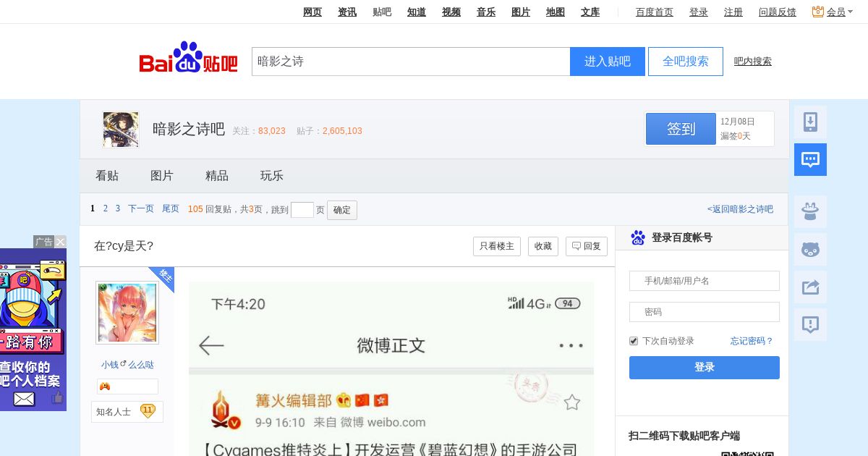Click the 签到 sign-in button
The width and height of the screenshot is (868, 456).
coord(681,129)
